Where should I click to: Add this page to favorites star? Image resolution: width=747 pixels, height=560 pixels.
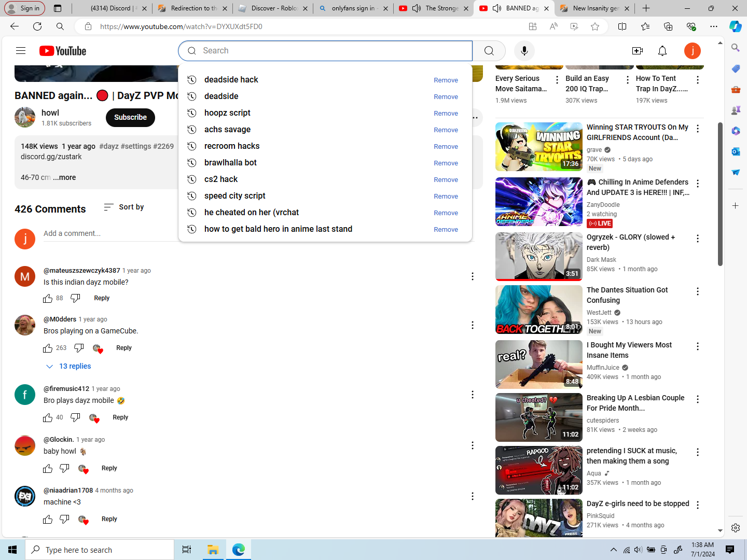point(595,26)
